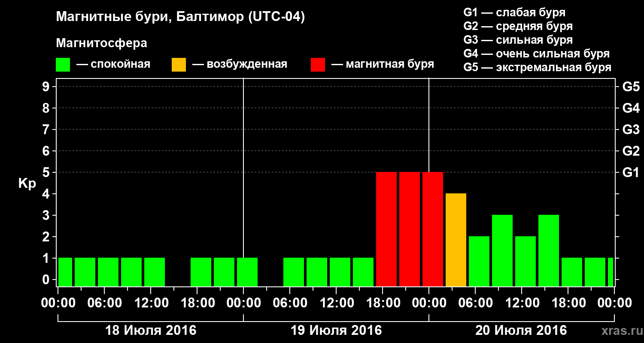The image size is (644, 343).
Task: Click the 'G5' tick label on the right axis
Action: 631,87
